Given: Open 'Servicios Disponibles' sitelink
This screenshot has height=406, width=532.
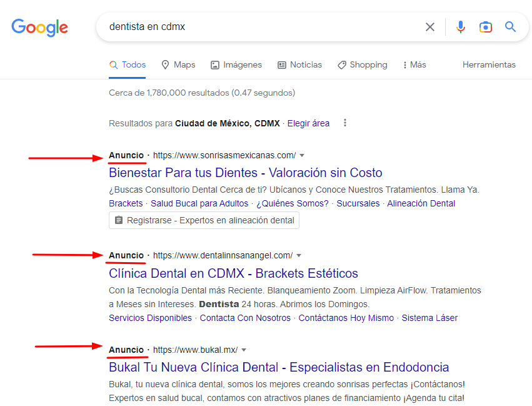Looking at the screenshot, I should [x=150, y=318].
